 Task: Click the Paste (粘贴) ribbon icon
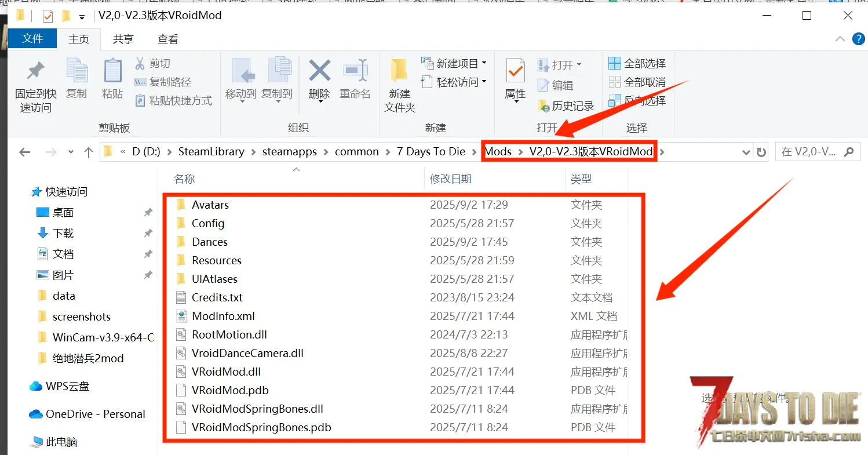112,79
